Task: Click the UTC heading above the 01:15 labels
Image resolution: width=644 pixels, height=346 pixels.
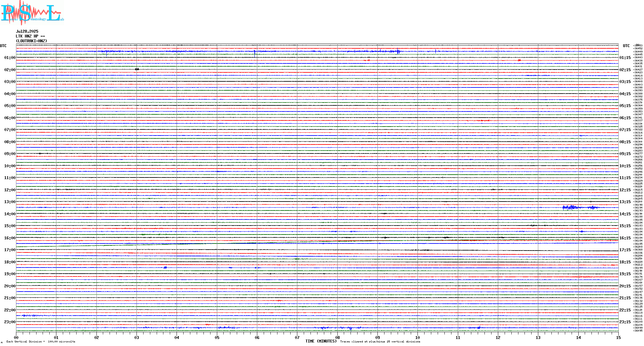Action: click(626, 46)
